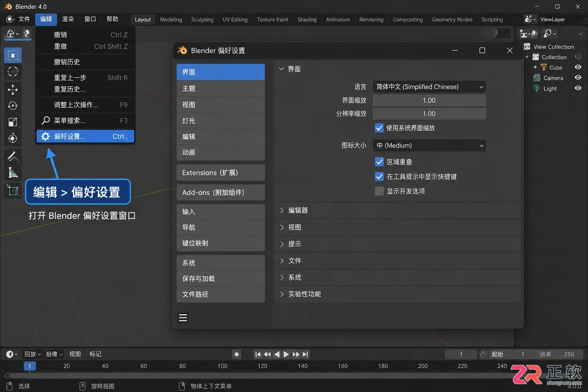The height and width of the screenshot is (392, 588).
Task: Jump to the last frame
Action: pos(305,354)
